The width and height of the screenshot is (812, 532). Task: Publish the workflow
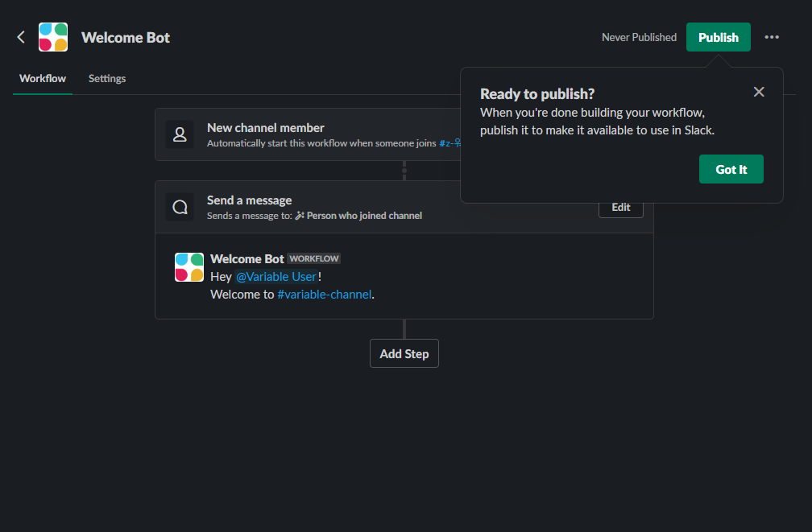[719, 37]
